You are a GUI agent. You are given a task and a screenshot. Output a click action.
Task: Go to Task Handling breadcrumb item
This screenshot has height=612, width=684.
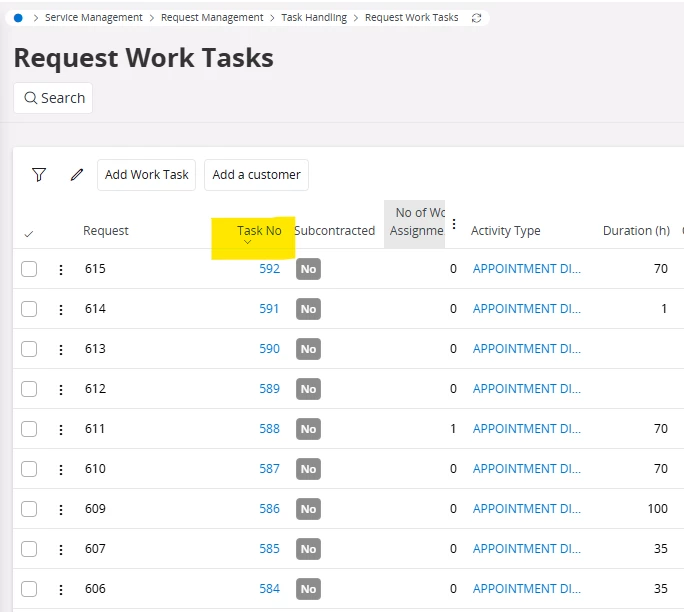click(x=314, y=18)
